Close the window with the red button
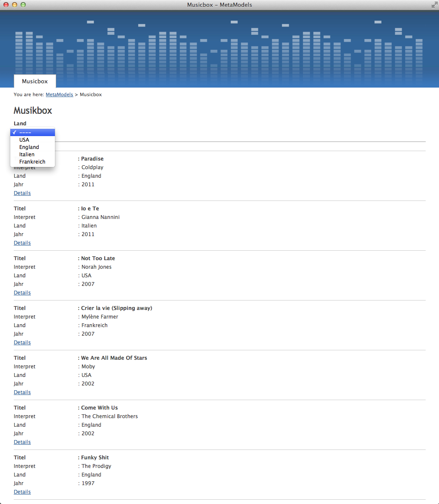Image resolution: width=439 pixels, height=504 pixels. coord(6,5)
